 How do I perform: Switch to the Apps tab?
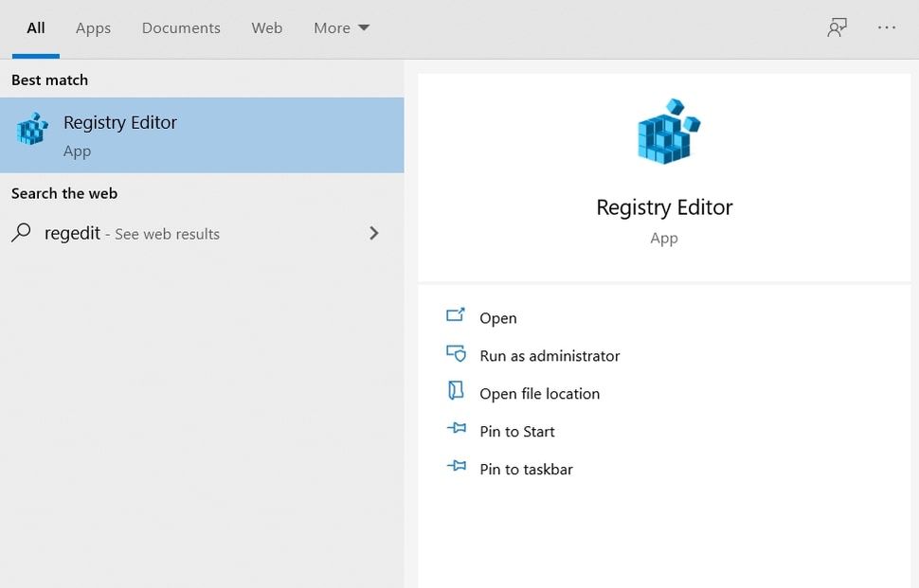(93, 27)
